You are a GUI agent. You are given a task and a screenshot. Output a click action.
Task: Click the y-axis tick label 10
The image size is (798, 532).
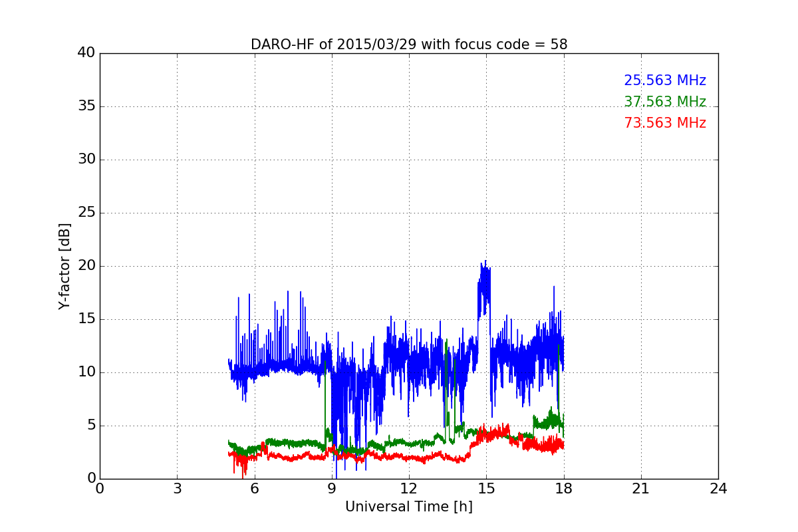(86, 372)
